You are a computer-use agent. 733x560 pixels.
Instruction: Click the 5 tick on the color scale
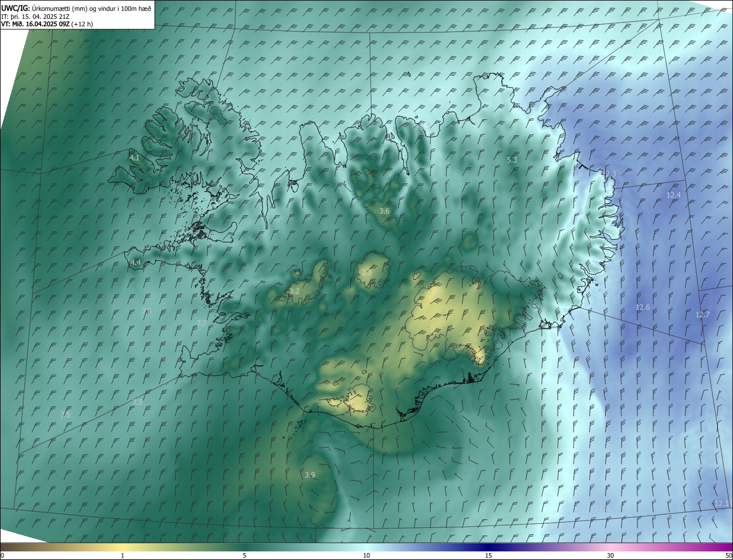tap(245, 555)
